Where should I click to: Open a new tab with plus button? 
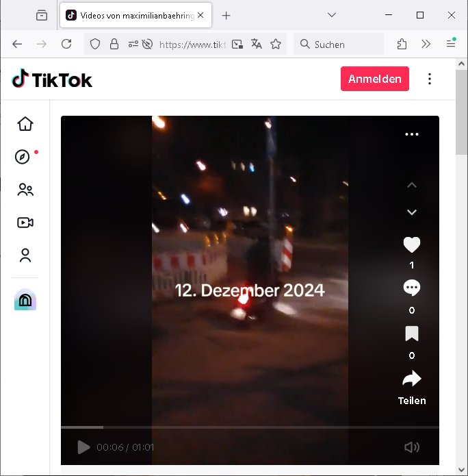(x=226, y=16)
